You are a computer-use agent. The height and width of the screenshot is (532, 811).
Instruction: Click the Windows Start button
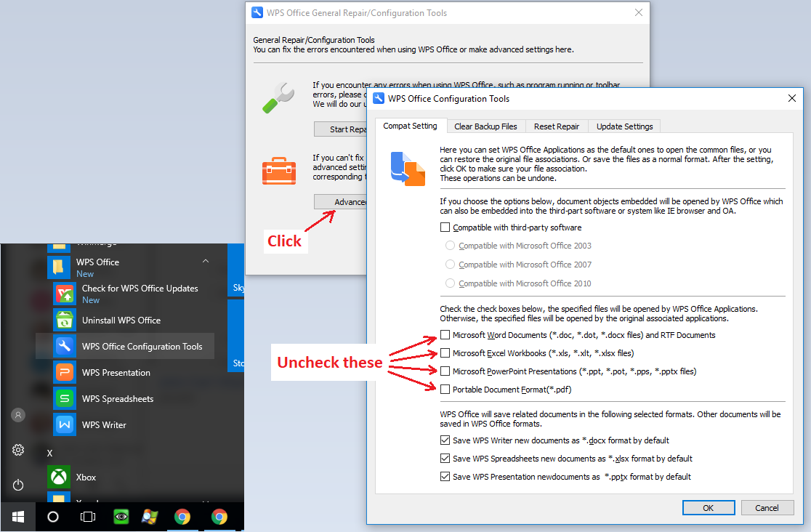pos(18,517)
